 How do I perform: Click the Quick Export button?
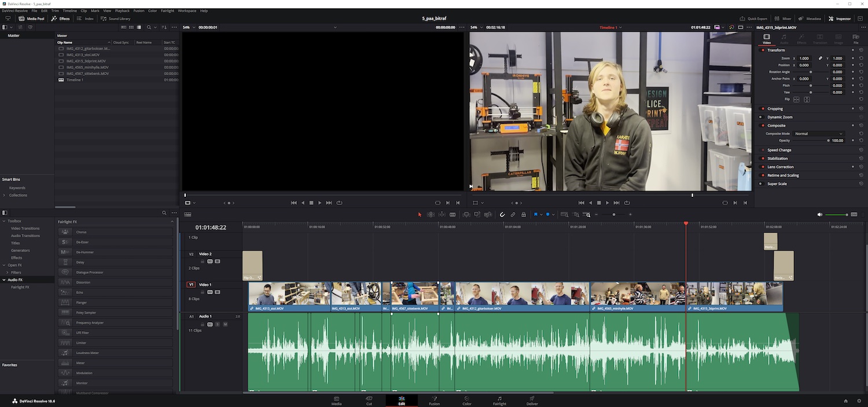(x=753, y=19)
